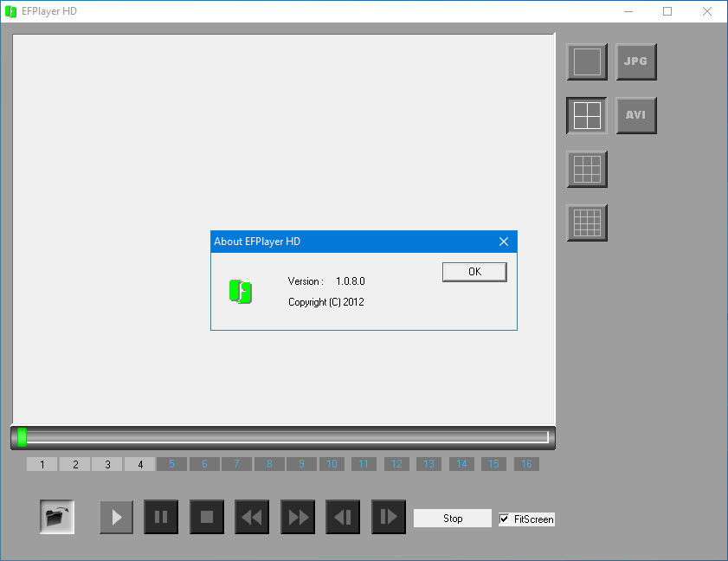Step forward one frame
The height and width of the screenshot is (561, 728).
[x=389, y=518]
